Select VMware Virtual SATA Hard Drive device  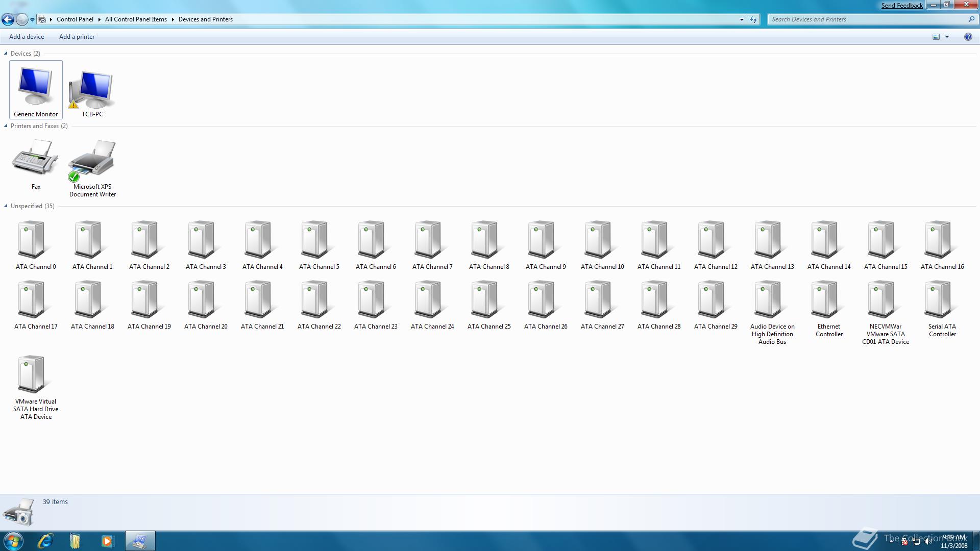[x=36, y=387]
